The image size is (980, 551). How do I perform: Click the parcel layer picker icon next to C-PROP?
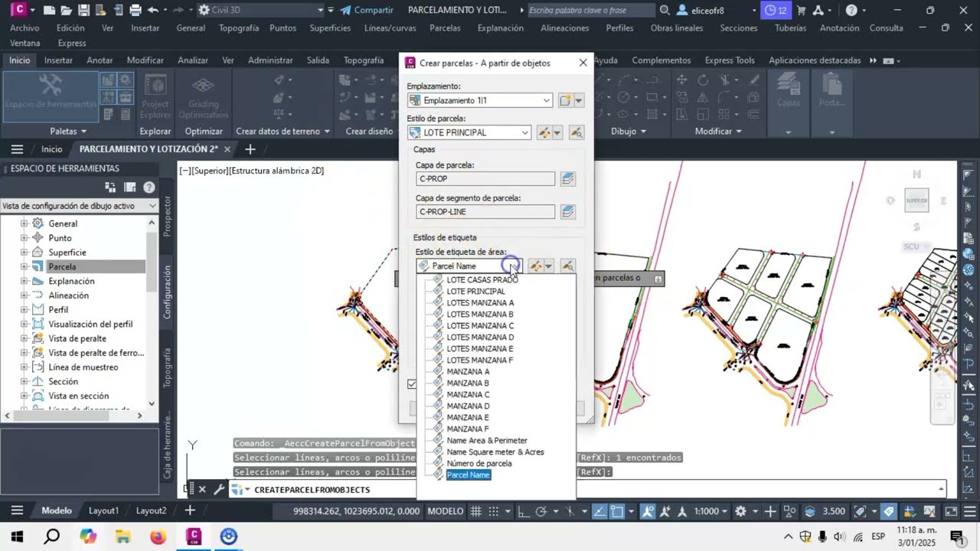(x=567, y=178)
